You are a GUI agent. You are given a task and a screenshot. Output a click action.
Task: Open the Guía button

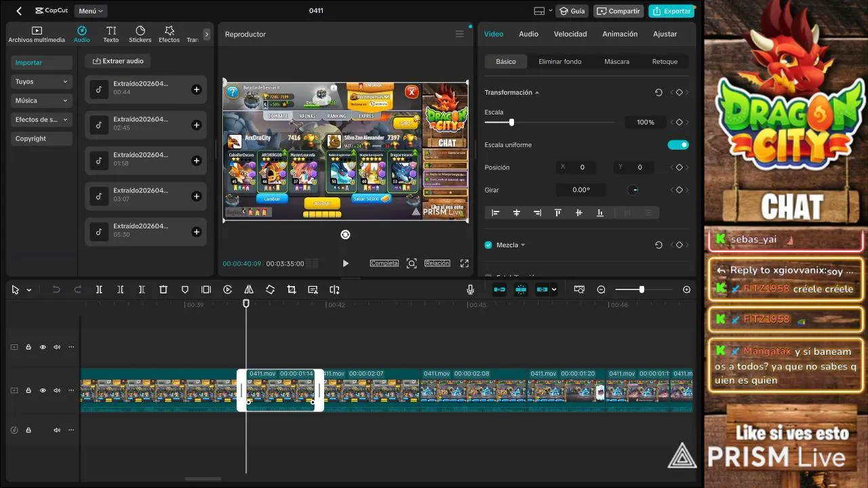point(572,11)
